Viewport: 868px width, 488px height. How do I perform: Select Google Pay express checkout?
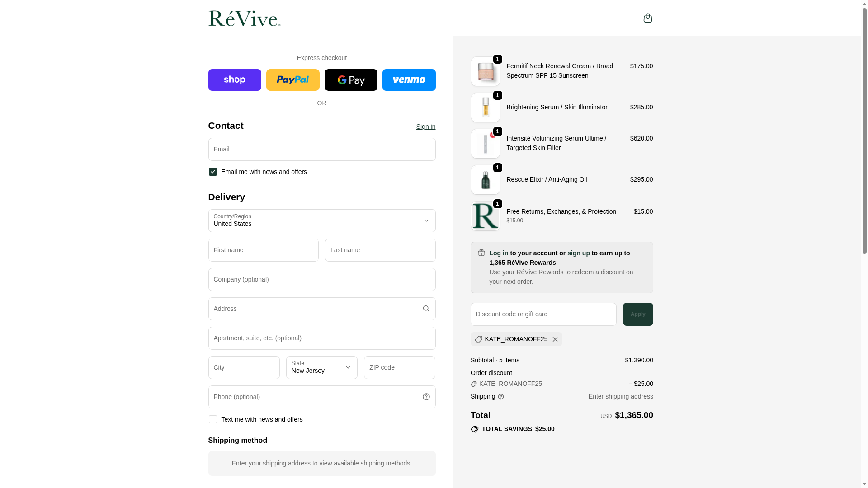tap(351, 80)
